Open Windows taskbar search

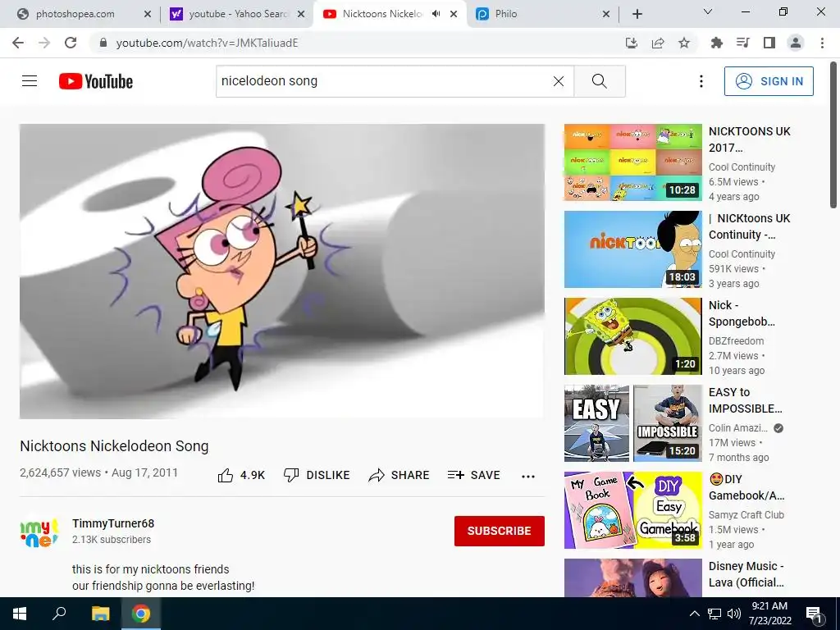click(x=59, y=614)
